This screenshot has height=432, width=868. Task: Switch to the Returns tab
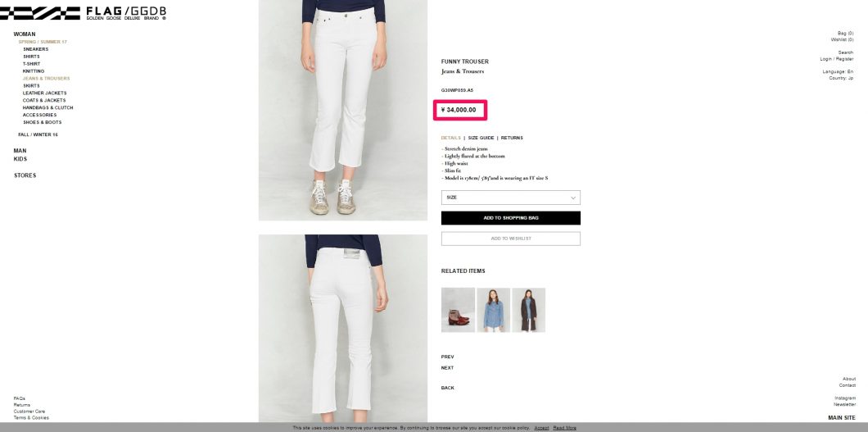(512, 138)
